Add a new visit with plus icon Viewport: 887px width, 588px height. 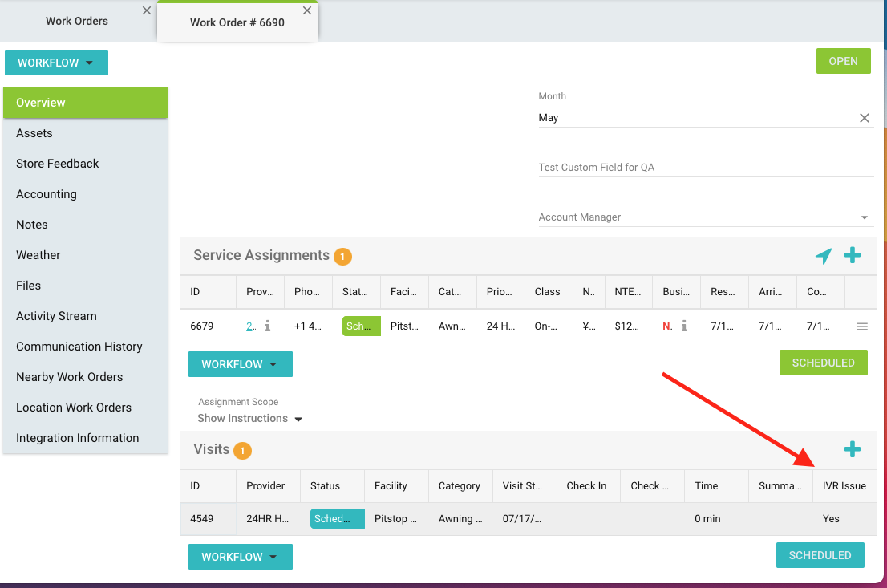click(x=853, y=449)
